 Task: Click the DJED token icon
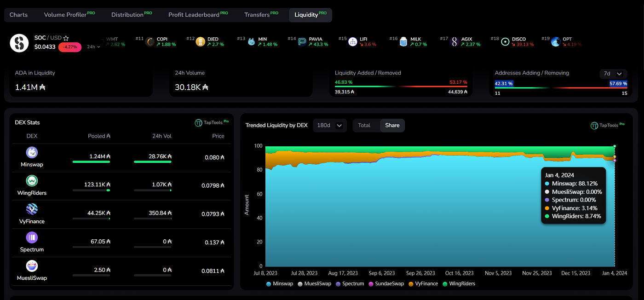point(200,42)
